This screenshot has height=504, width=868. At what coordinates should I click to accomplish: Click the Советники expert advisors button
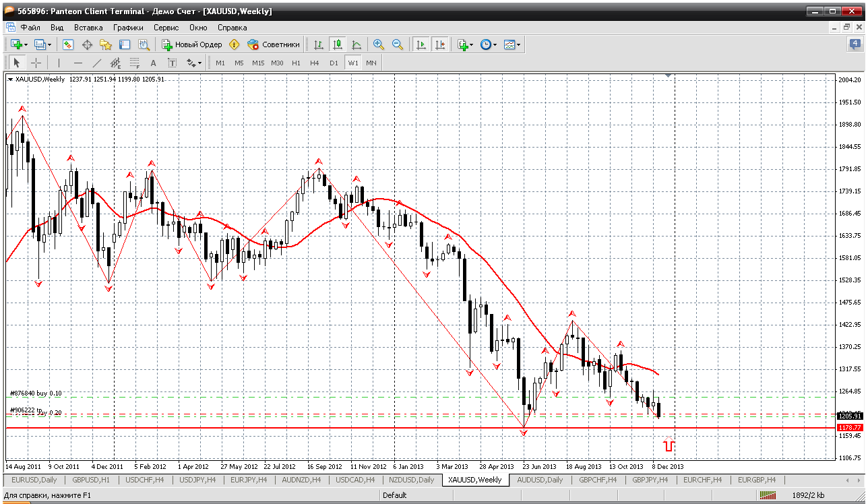click(274, 44)
